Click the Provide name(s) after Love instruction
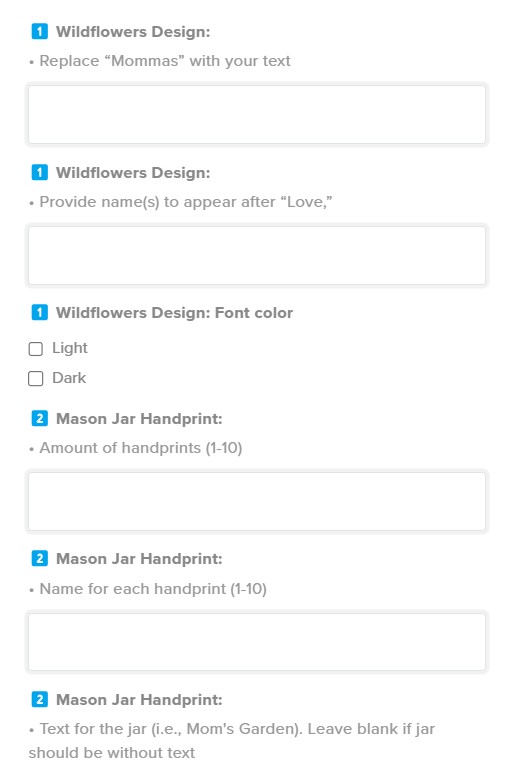The image size is (512, 769). tap(186, 202)
